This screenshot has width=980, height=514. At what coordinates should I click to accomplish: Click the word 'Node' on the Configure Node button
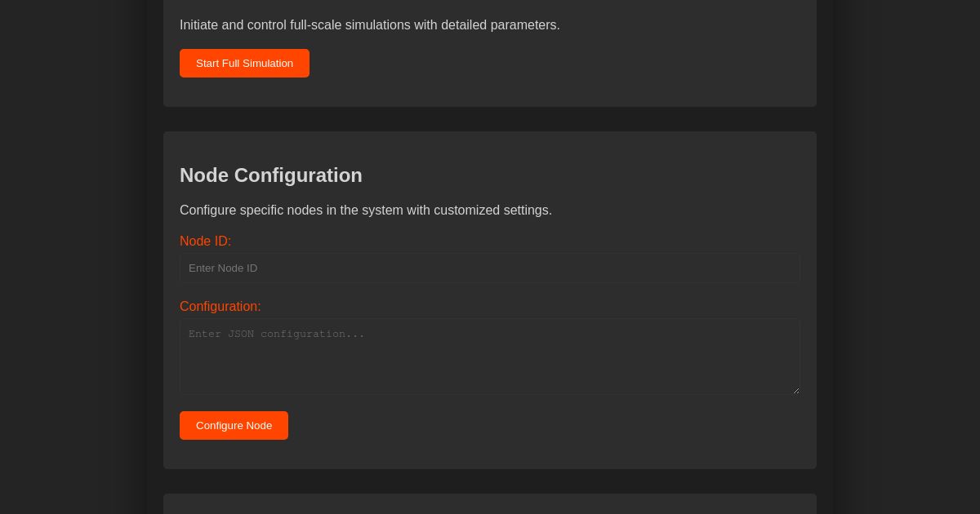point(259,426)
